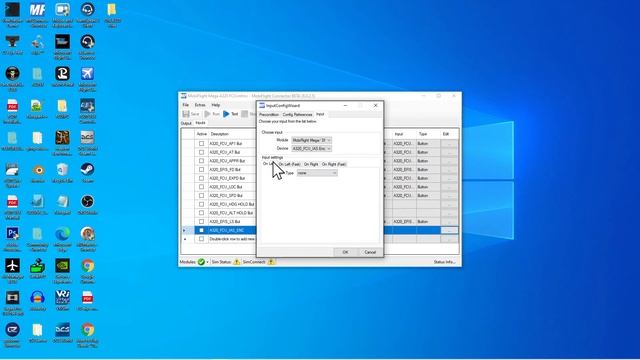The height and width of the screenshot is (360, 640).
Task: Open the Type dropdown set to none
Action: point(317,173)
